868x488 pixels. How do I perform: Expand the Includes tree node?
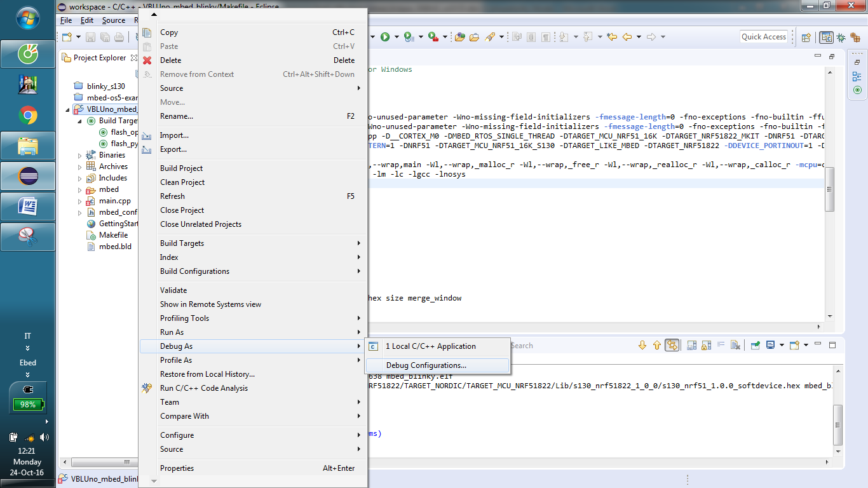point(79,178)
